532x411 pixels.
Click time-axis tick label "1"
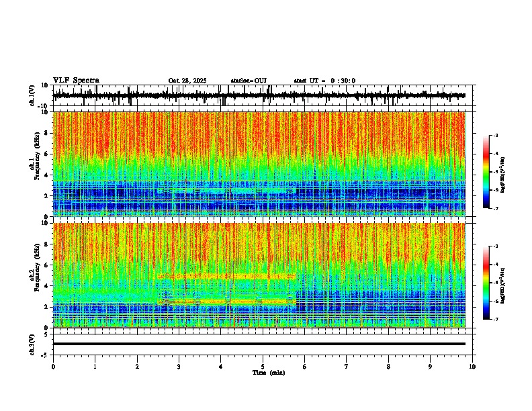point(95,367)
